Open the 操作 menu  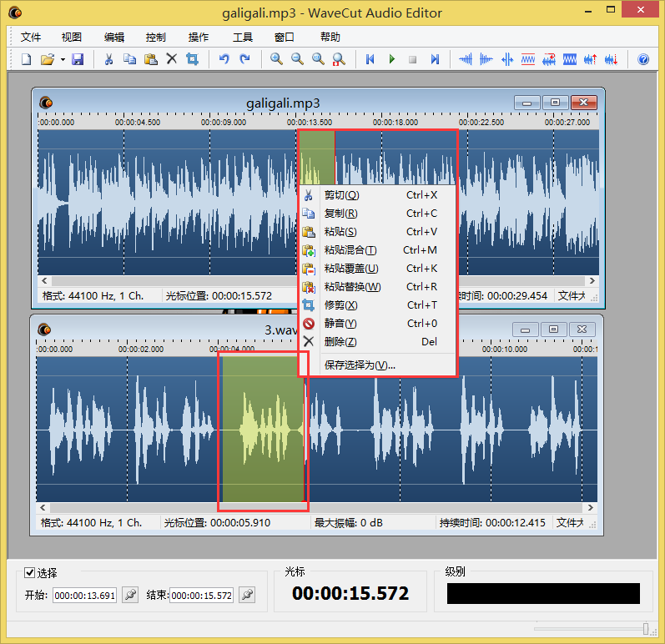click(199, 38)
